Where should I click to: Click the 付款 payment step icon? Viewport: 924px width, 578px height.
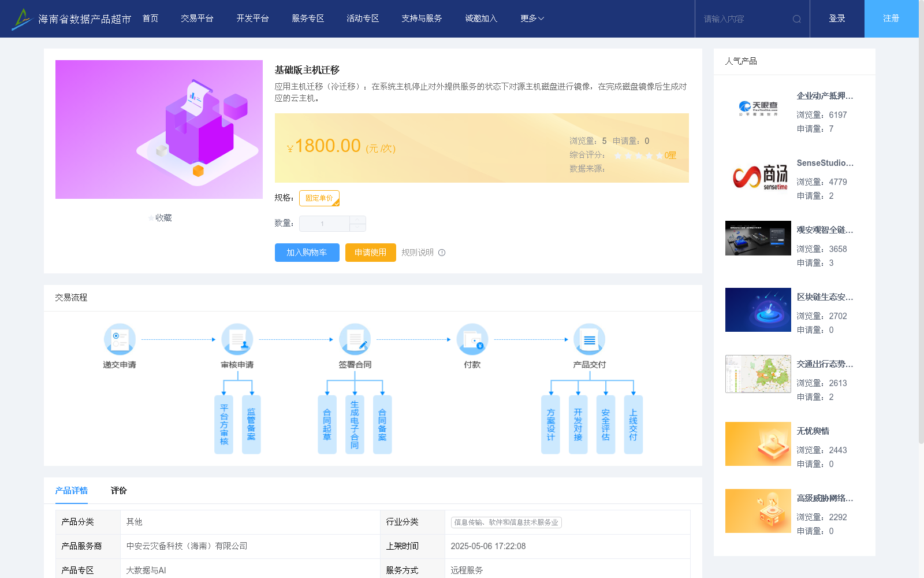472,339
